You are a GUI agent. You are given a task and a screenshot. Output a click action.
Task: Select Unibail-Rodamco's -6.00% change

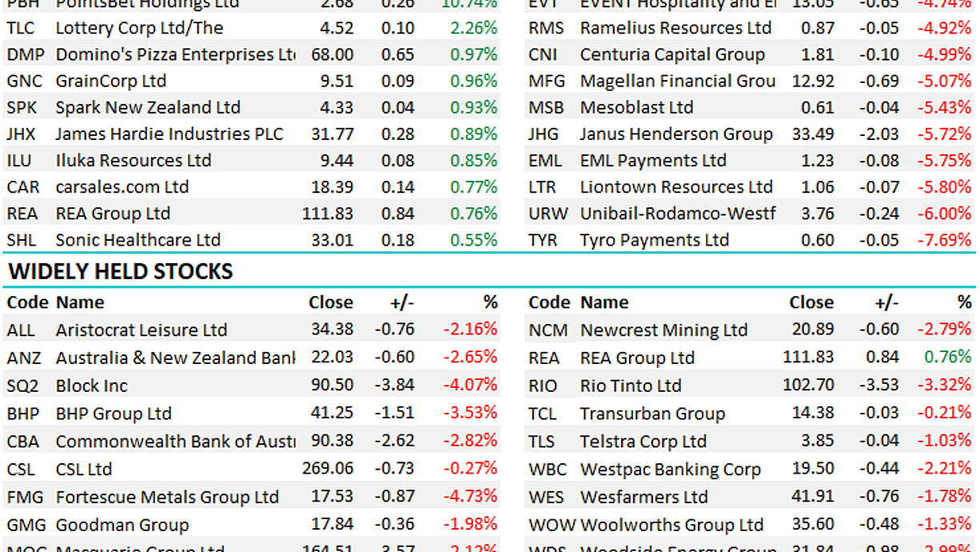(x=944, y=214)
